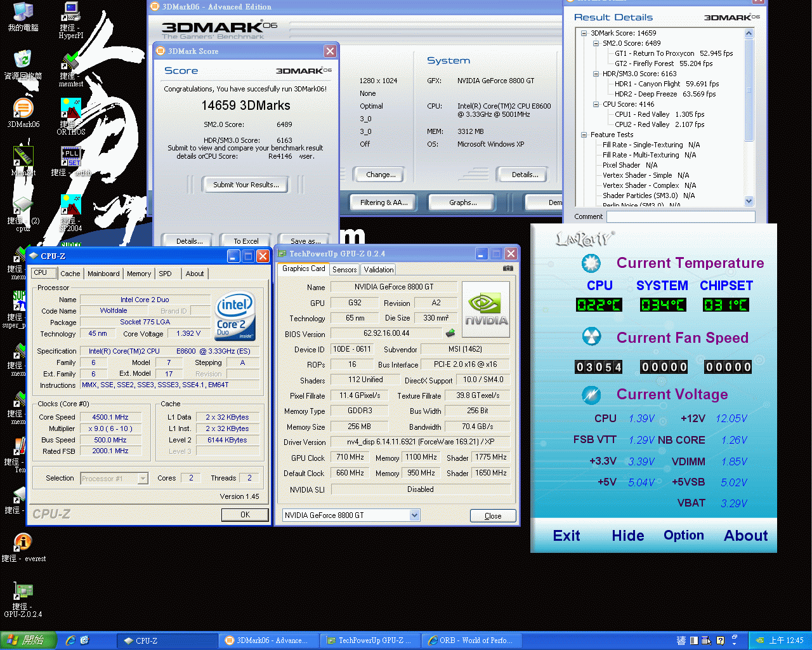Click the Current Fan Speed fan icon
This screenshot has height=650, width=812.
[x=591, y=337]
